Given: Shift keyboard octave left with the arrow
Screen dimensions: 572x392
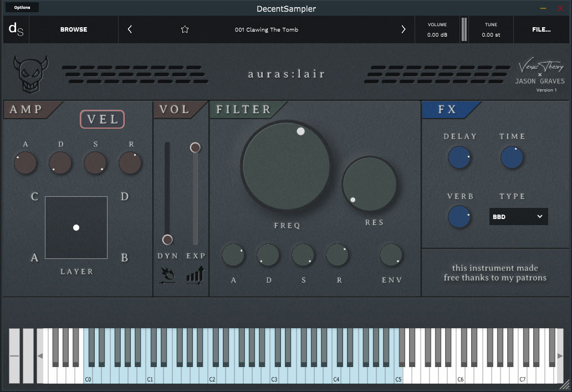Looking at the screenshot, I should coord(40,356).
